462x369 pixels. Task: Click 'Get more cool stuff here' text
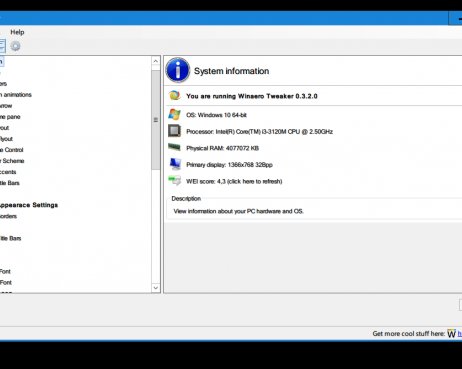coord(409,333)
